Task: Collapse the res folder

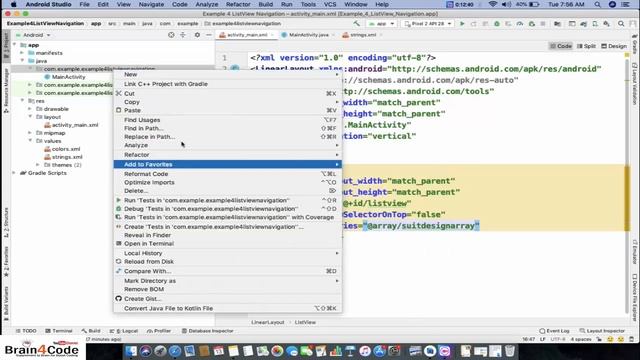Action: (22, 101)
